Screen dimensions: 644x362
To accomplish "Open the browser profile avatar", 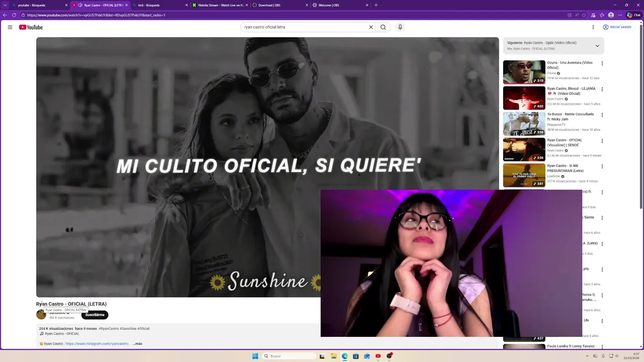I will tap(611, 15).
